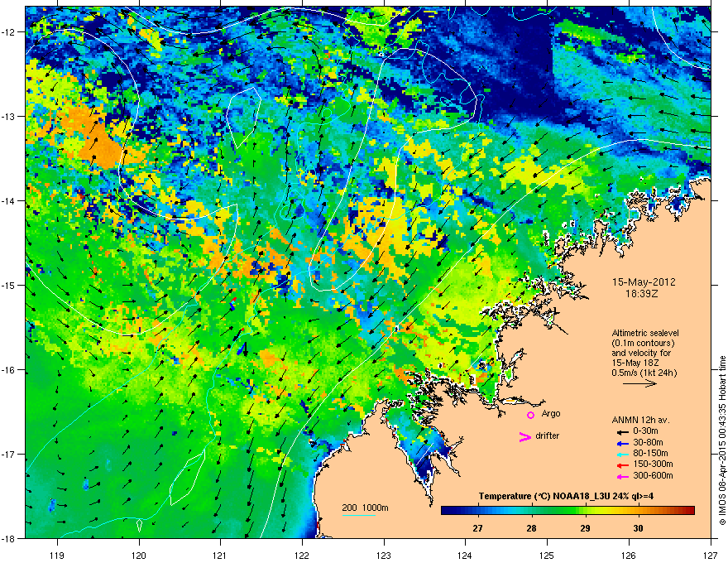Click the 30 label under the color bar
This screenshot has width=728, height=563.
pos(639,528)
